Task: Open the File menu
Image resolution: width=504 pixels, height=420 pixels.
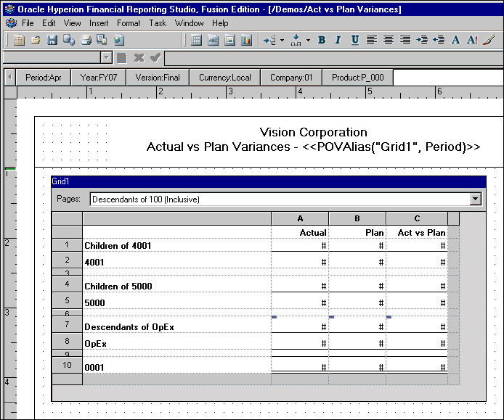Action: click(x=28, y=23)
